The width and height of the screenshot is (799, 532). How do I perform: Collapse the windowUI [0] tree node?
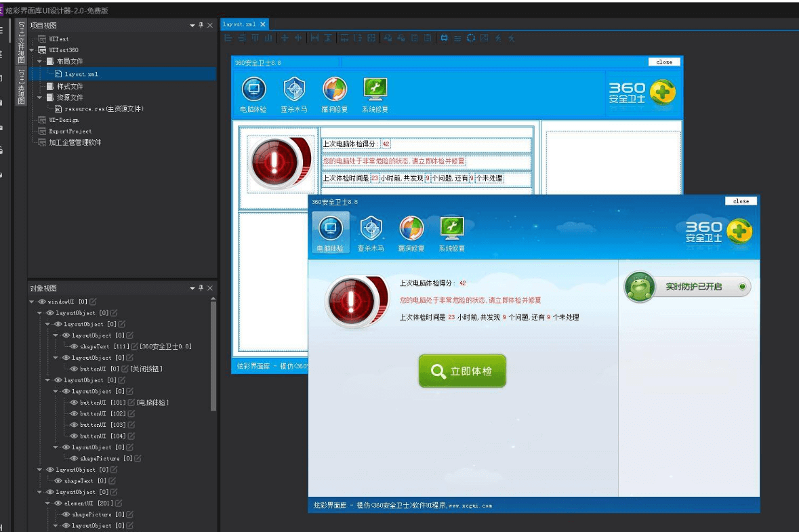[32, 302]
